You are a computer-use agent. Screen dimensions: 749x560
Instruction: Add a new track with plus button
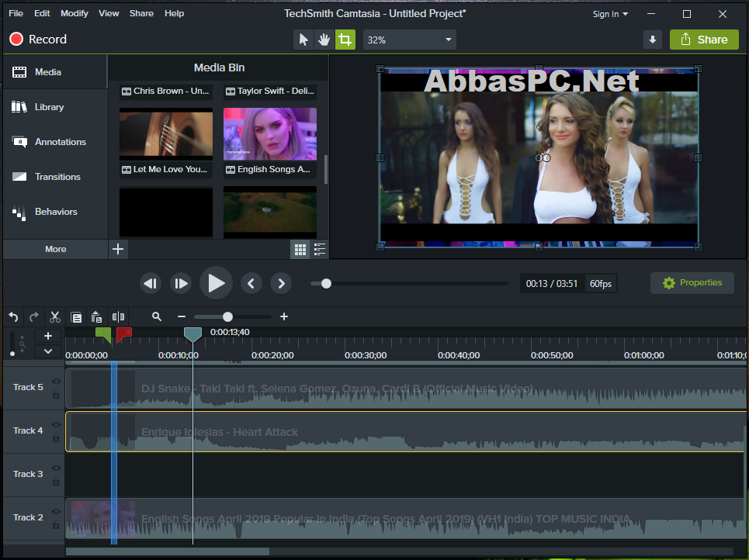pyautogui.click(x=48, y=336)
